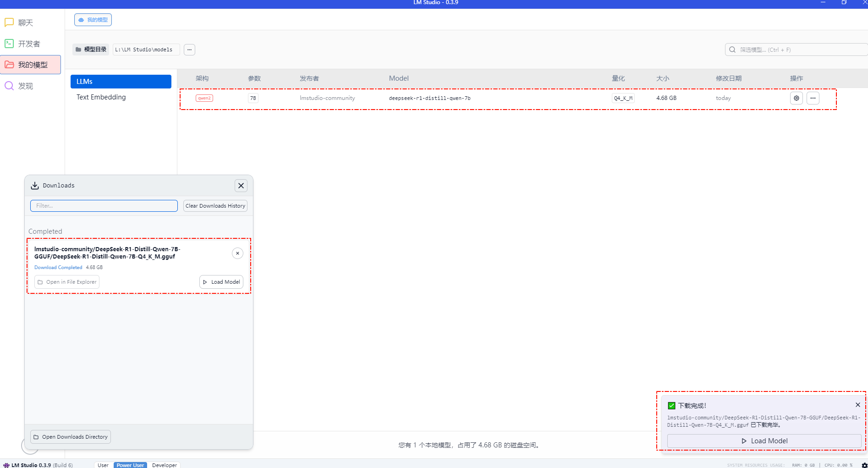The image size is (868, 468).
Task: Switch to User mode
Action: pos(103,465)
